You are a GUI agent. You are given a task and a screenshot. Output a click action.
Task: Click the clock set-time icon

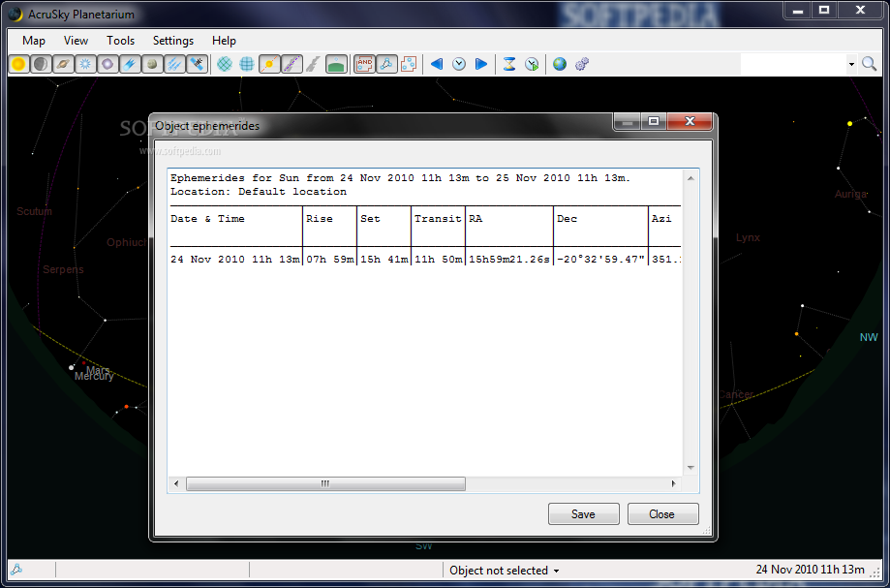click(459, 64)
